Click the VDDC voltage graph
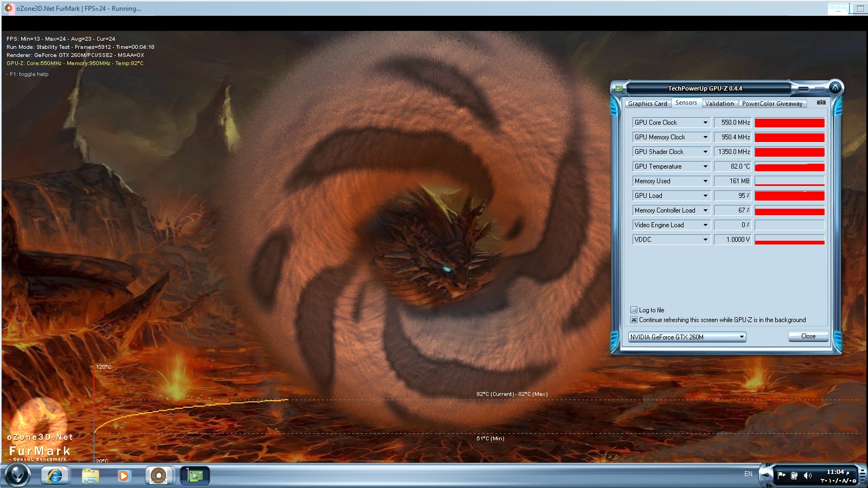This screenshot has height=488, width=868. click(x=789, y=240)
